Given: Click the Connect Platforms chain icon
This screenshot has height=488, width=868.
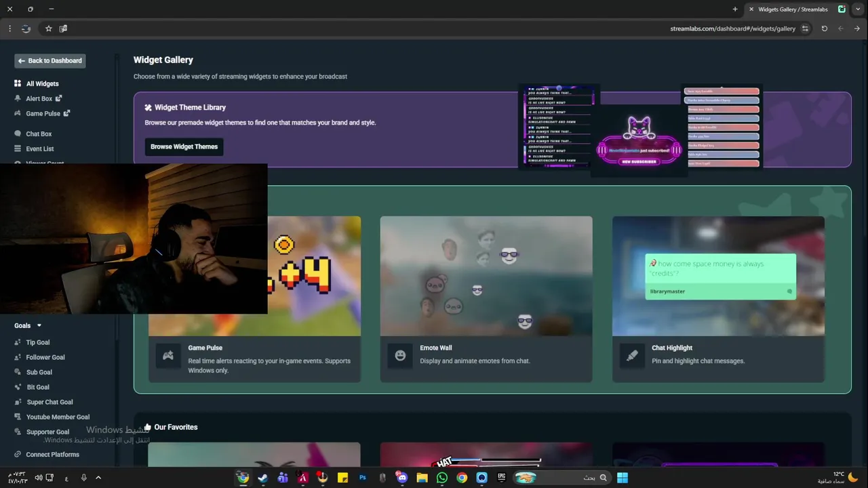Looking at the screenshot, I should tap(18, 455).
